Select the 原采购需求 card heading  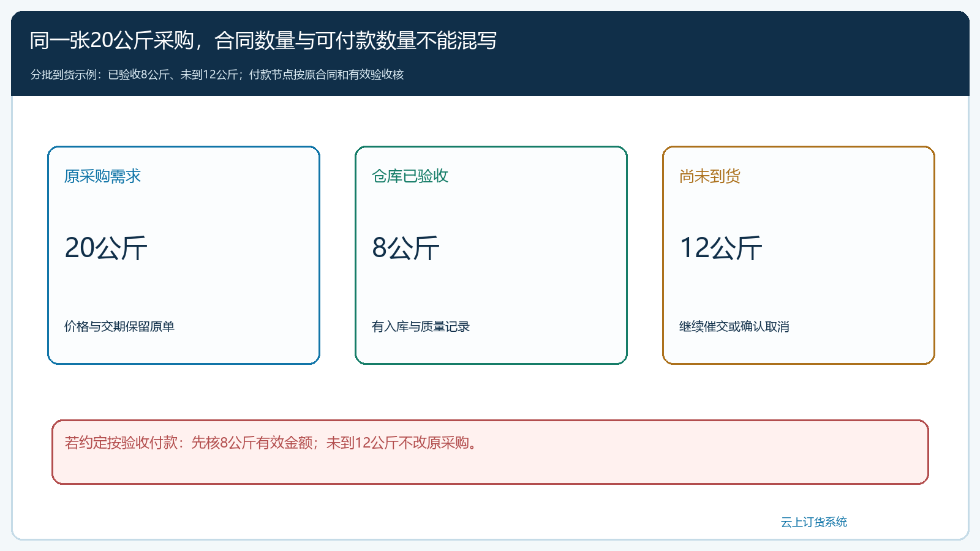(x=102, y=176)
